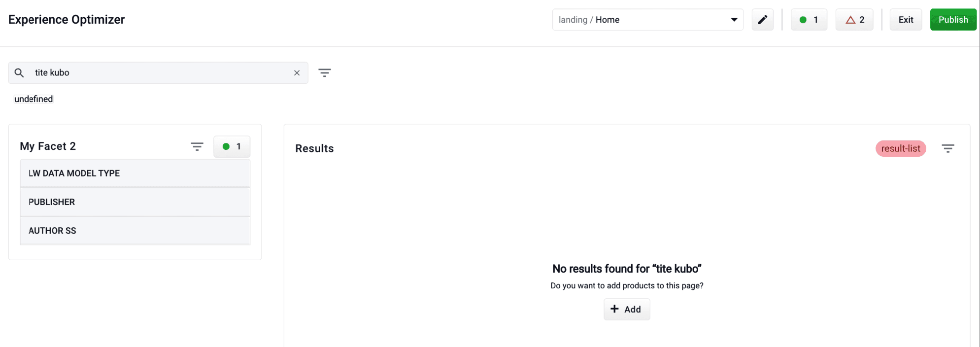The width and height of the screenshot is (980, 347).
Task: Toggle the green dot badge on My Facet 2
Action: [232, 146]
